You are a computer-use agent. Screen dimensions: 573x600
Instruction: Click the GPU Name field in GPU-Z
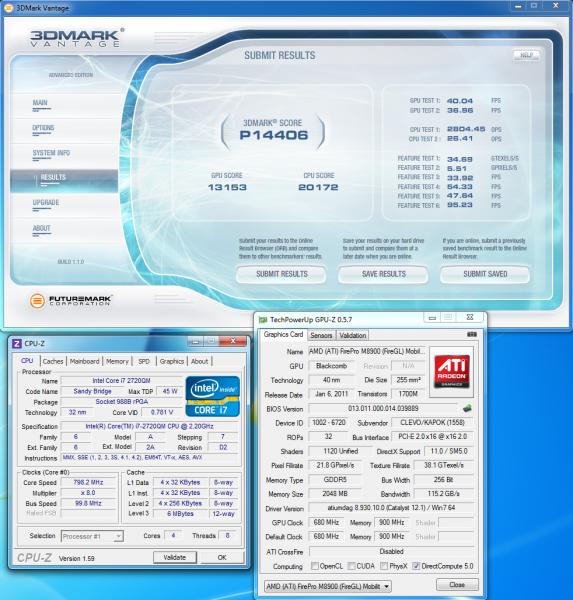click(x=367, y=351)
